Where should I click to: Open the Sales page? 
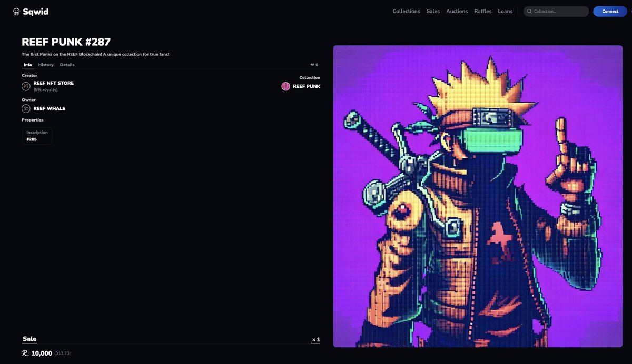coord(433,11)
